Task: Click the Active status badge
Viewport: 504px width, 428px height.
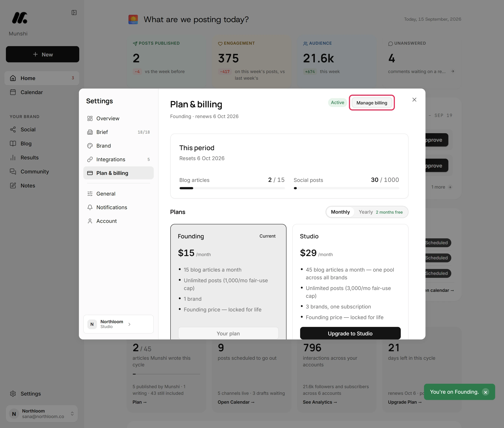Action: [338, 103]
